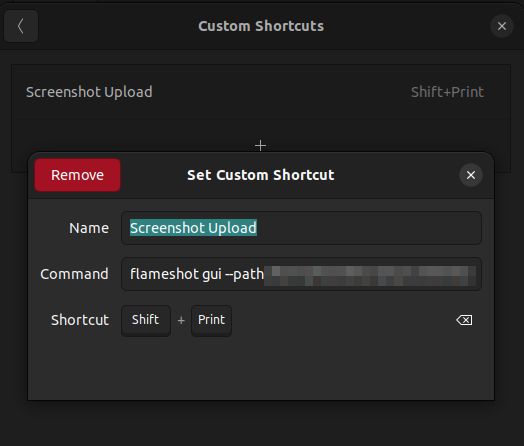Click the Print key cap
This screenshot has width=524, height=446.
[x=211, y=320]
